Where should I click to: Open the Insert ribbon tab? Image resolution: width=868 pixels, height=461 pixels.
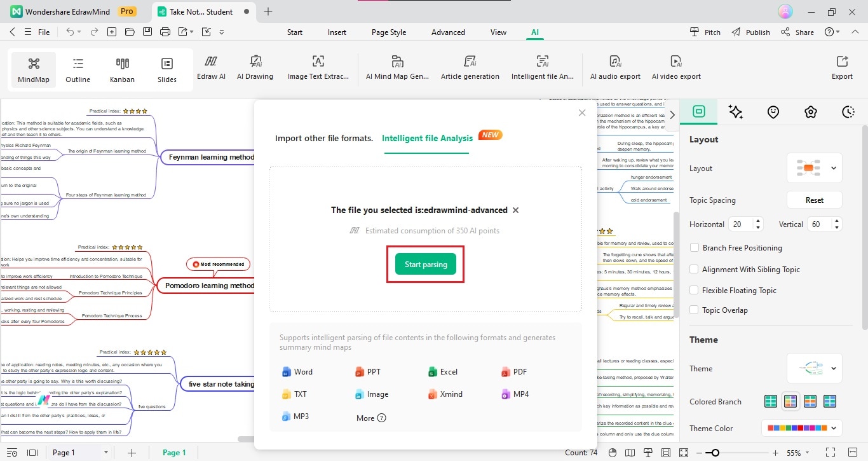(337, 32)
